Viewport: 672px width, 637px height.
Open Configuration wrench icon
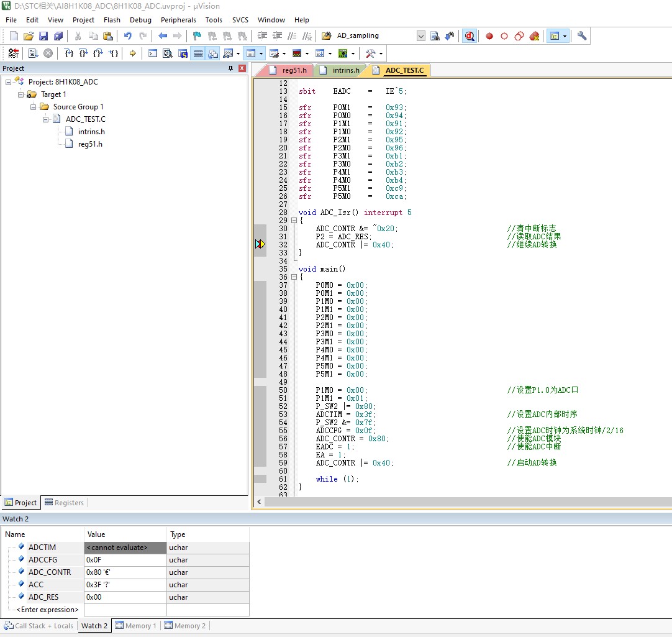(x=581, y=36)
